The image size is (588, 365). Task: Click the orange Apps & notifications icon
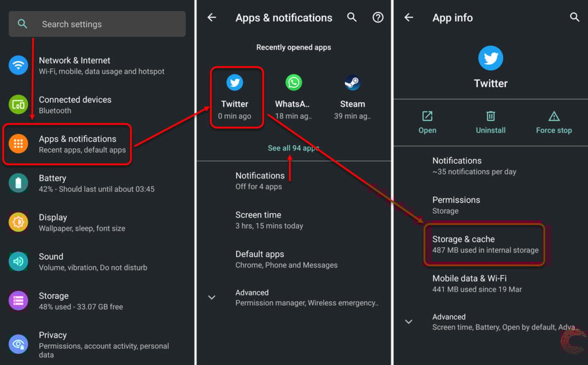pos(18,143)
